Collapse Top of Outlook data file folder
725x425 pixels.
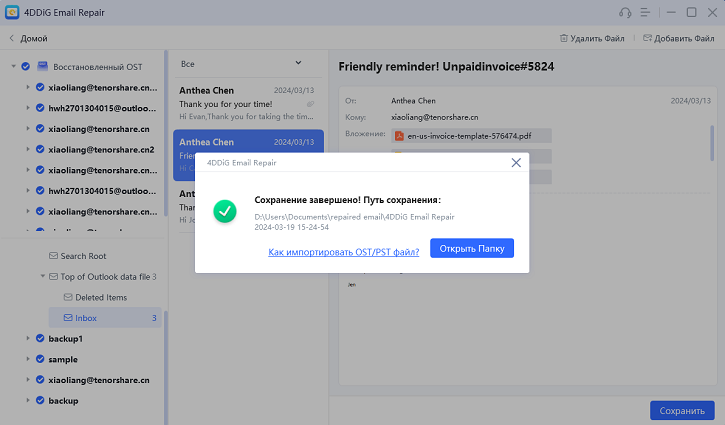pyautogui.click(x=43, y=276)
